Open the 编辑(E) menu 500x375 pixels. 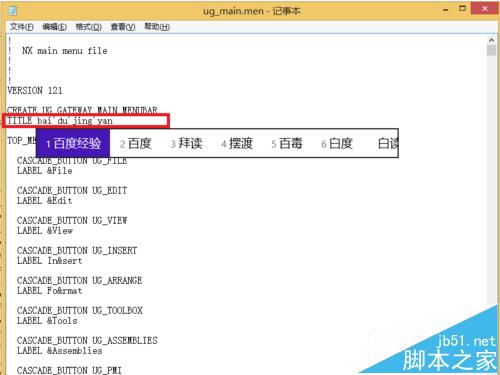tap(54, 27)
